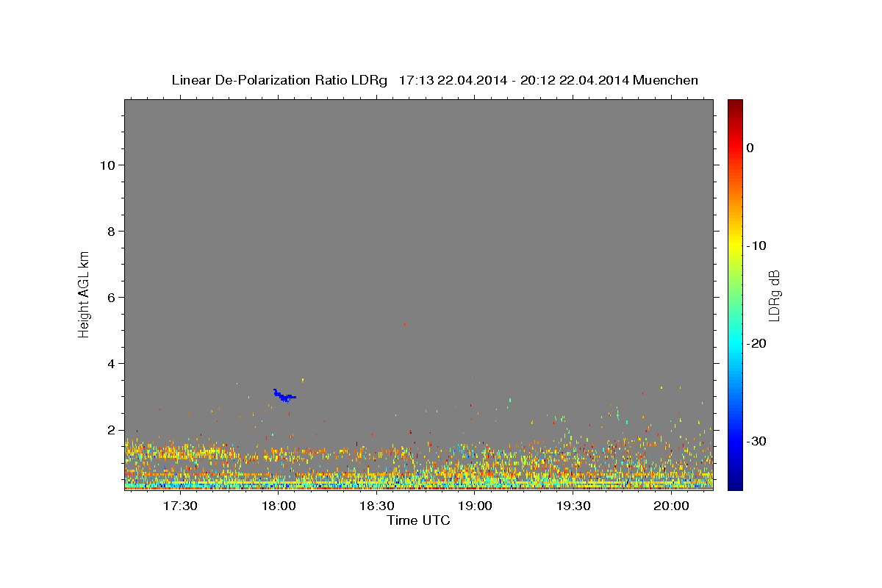Image resolution: width=882 pixels, height=588 pixels.
Task: Click the colorbar value 0
Action: click(750, 148)
